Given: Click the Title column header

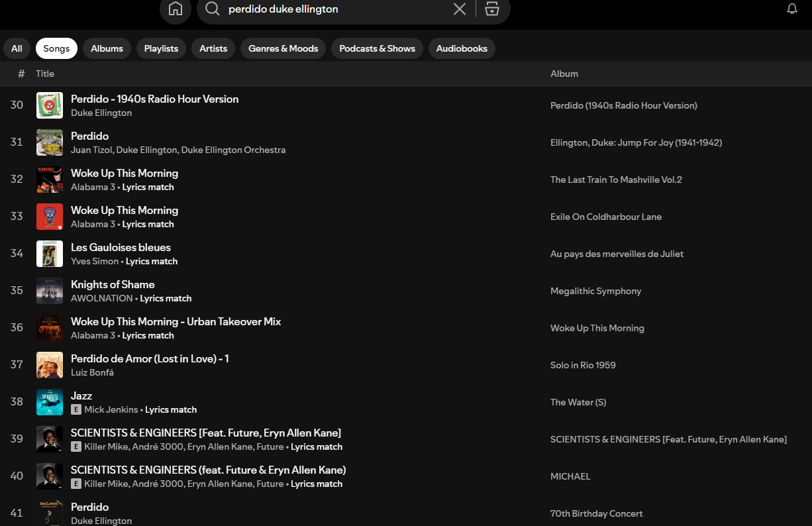Looking at the screenshot, I should coord(45,74).
